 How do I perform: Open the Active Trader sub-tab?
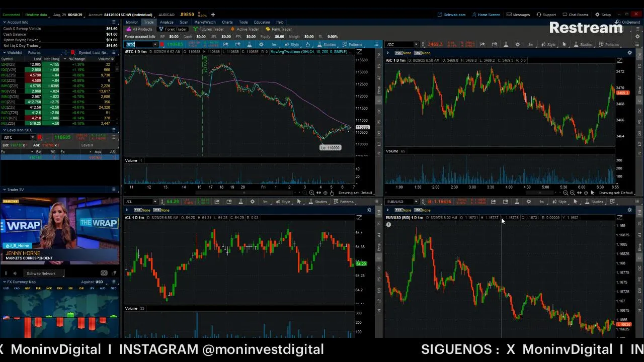245,29
